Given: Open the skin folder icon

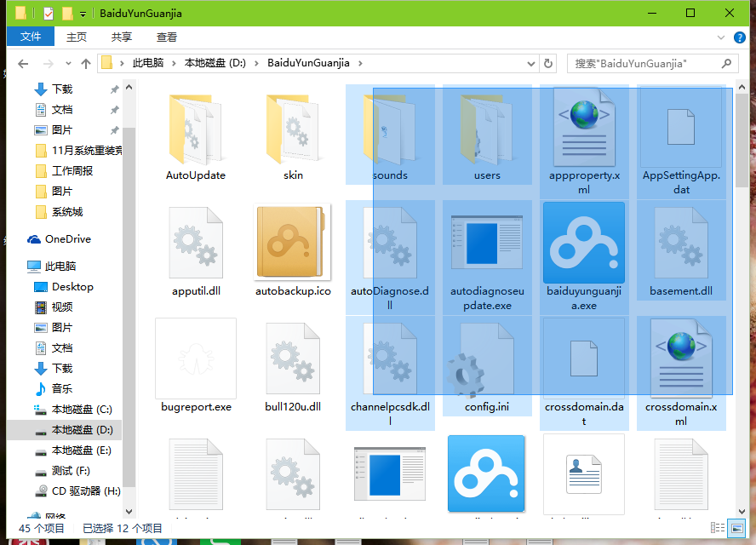Looking at the screenshot, I should [x=293, y=129].
